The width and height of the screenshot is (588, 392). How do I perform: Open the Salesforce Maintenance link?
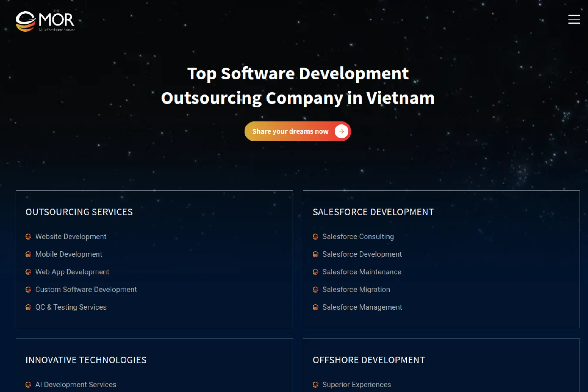coord(362,272)
